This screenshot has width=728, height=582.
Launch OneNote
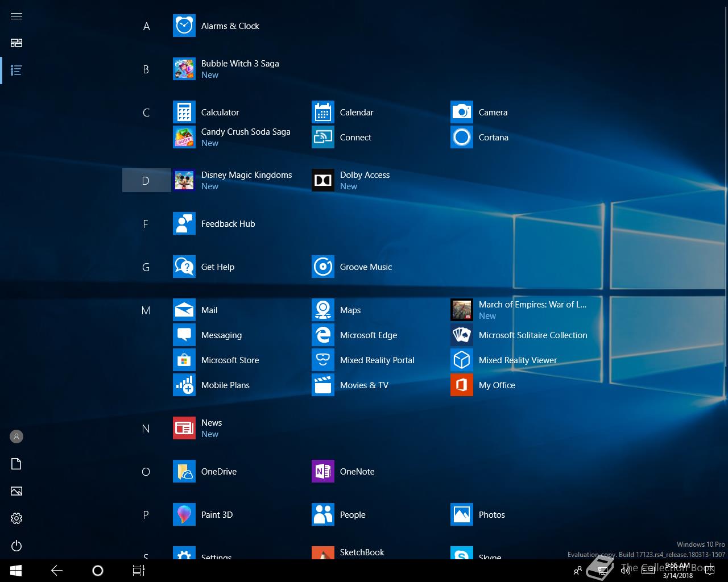(x=379, y=472)
